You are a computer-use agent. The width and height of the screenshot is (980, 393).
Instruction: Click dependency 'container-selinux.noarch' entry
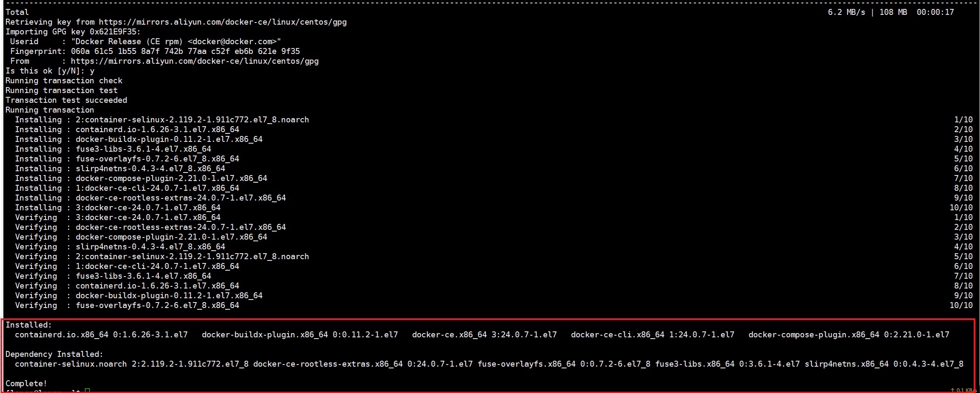132,364
